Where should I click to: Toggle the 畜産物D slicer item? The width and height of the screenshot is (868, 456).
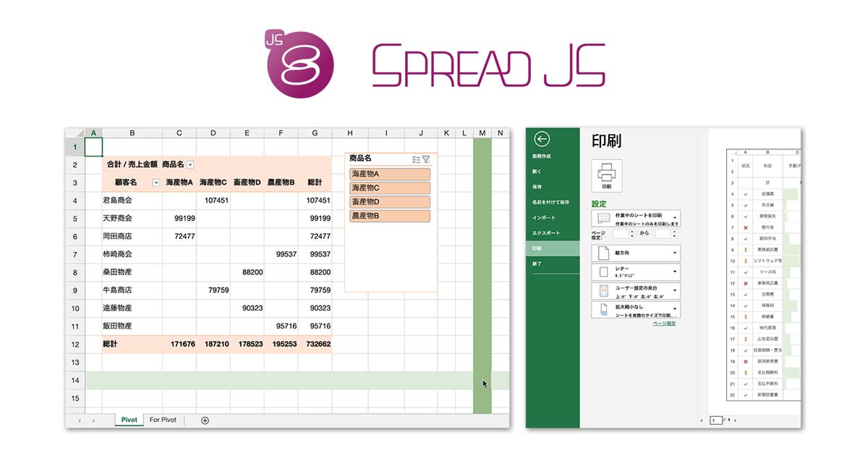(x=390, y=202)
